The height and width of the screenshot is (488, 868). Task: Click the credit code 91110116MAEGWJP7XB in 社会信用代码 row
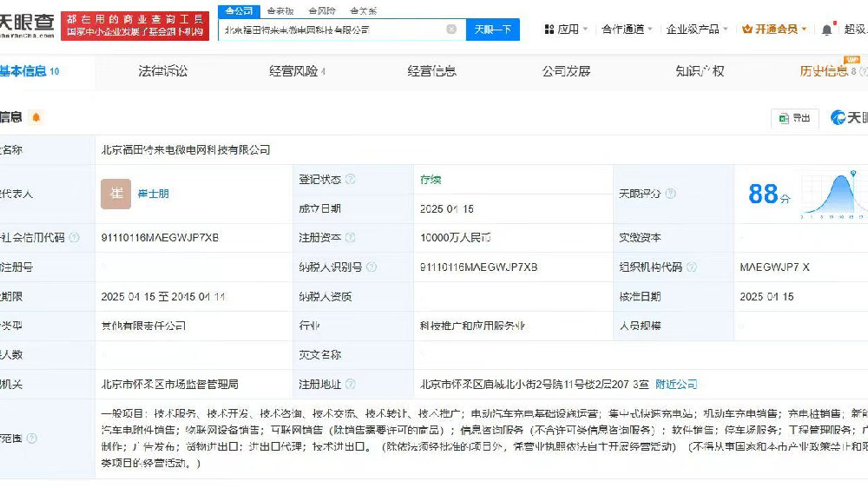coord(160,238)
